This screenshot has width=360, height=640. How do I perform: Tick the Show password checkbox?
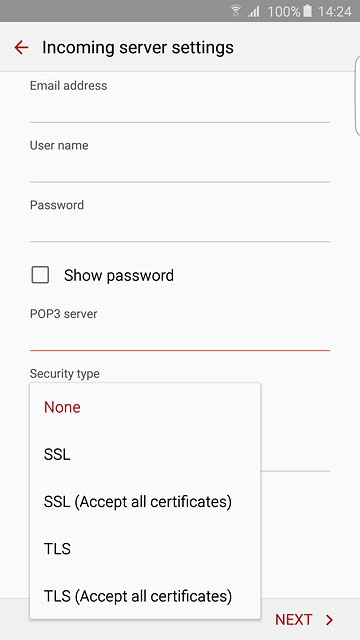(x=40, y=275)
